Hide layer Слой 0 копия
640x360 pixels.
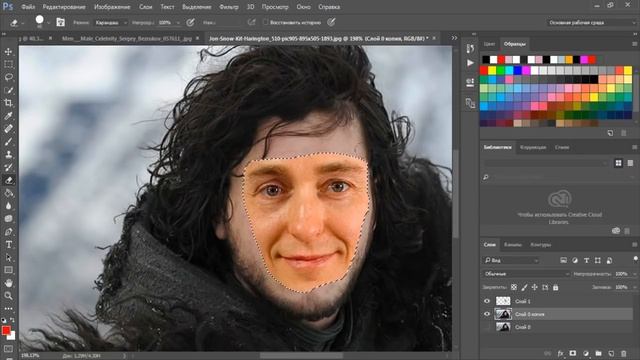(487, 314)
